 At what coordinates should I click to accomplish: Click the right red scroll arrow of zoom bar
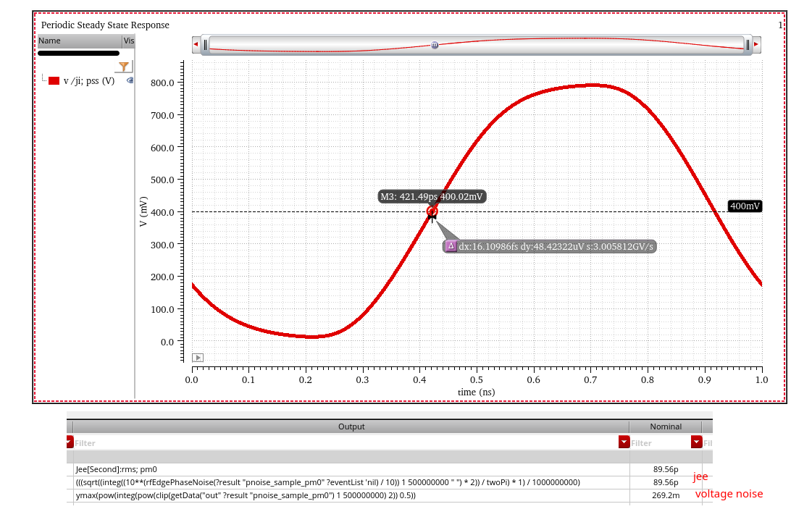[x=756, y=45]
